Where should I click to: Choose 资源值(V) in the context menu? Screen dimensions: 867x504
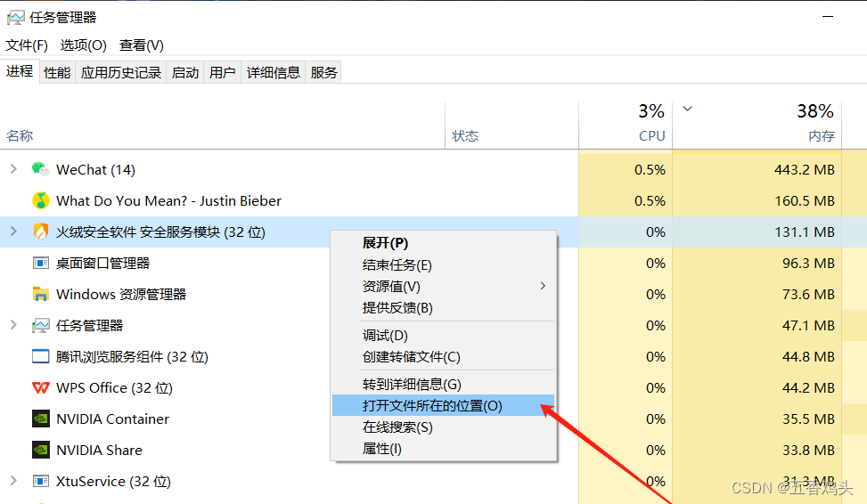[x=444, y=286]
